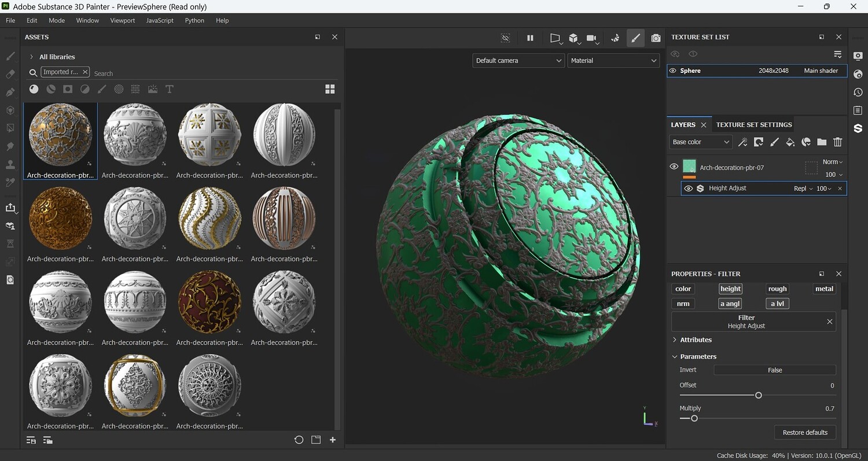
Task: Toggle the a lvl channel for the filter
Action: (777, 303)
